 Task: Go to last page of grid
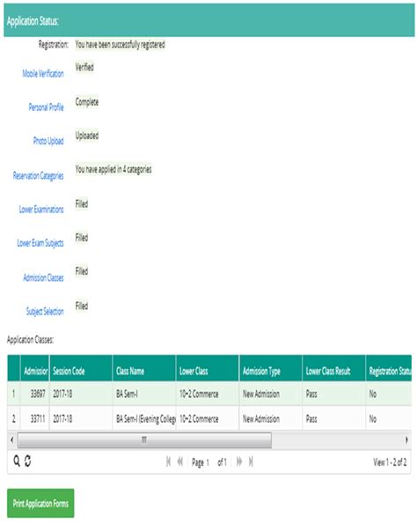[x=251, y=462]
